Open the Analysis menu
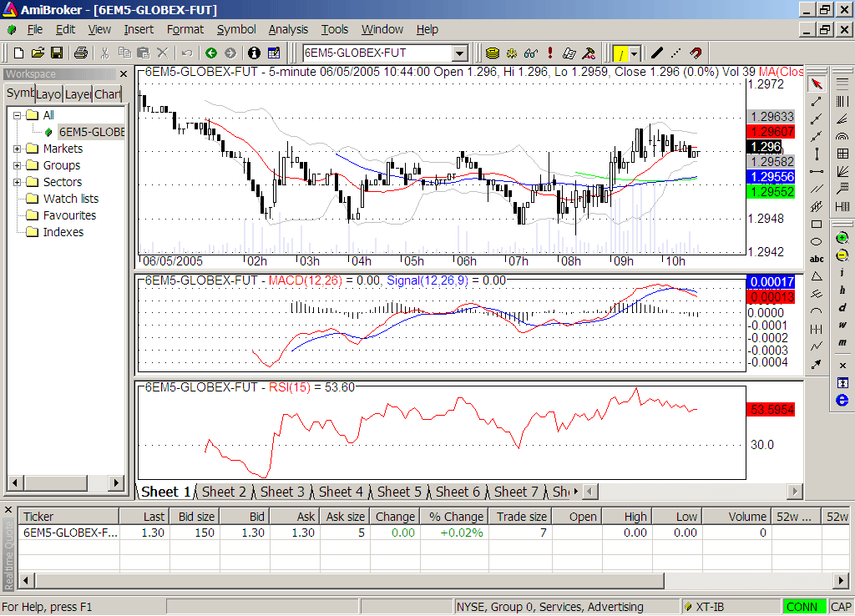The width and height of the screenshot is (855, 616). pos(288,29)
